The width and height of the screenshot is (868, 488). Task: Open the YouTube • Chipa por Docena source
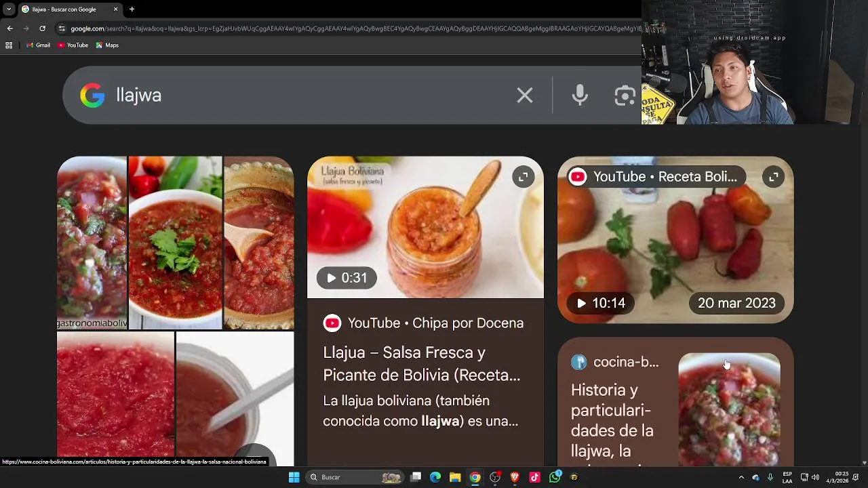coord(423,323)
